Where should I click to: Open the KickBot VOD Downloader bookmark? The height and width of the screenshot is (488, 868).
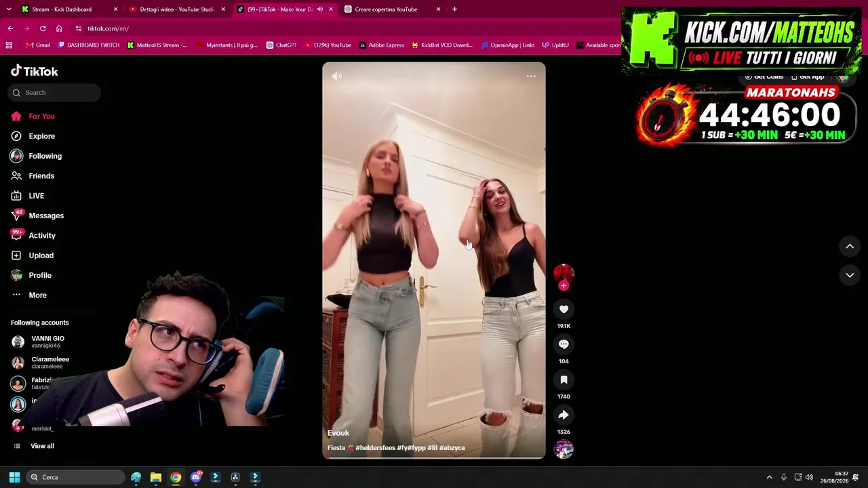click(441, 45)
